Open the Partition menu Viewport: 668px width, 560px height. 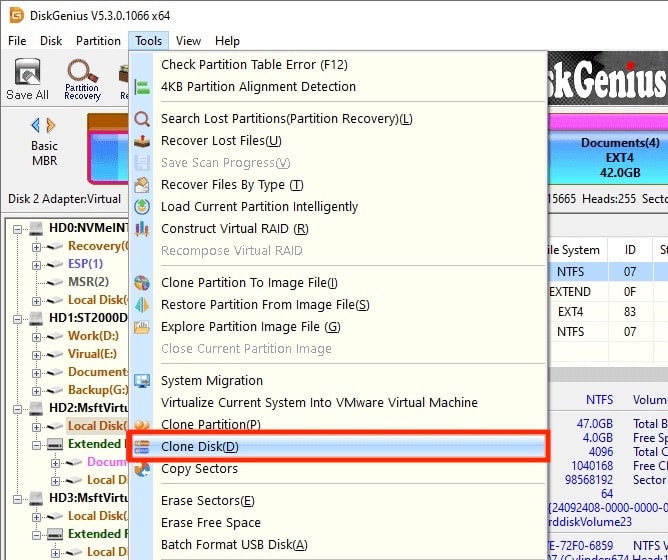(98, 41)
